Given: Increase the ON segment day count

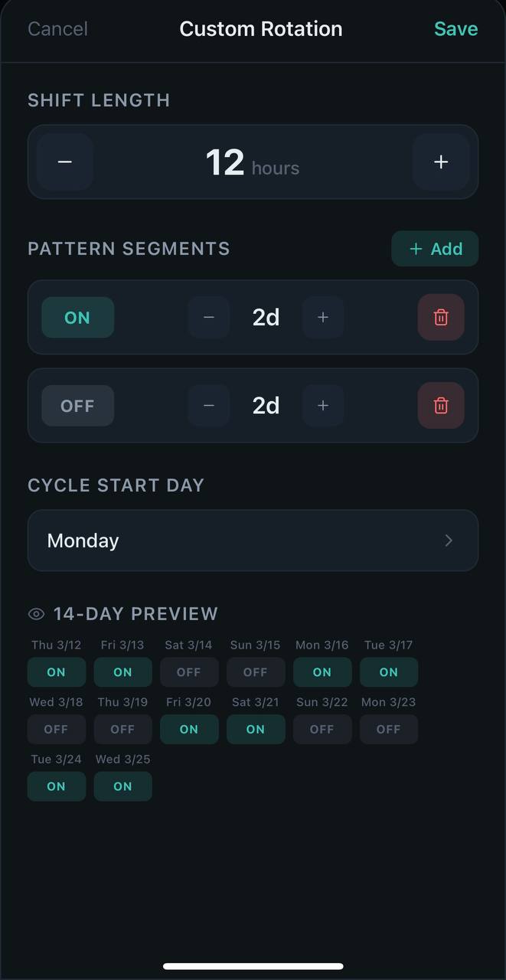Looking at the screenshot, I should click(x=323, y=317).
